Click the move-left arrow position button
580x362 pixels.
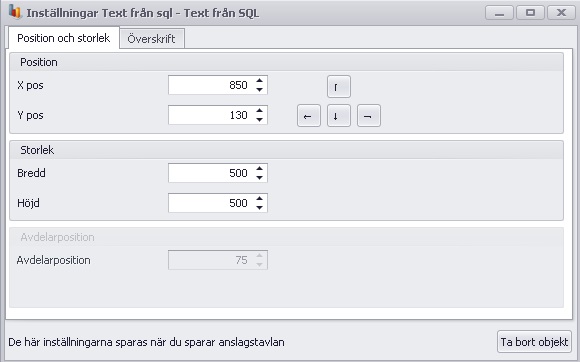(x=308, y=116)
